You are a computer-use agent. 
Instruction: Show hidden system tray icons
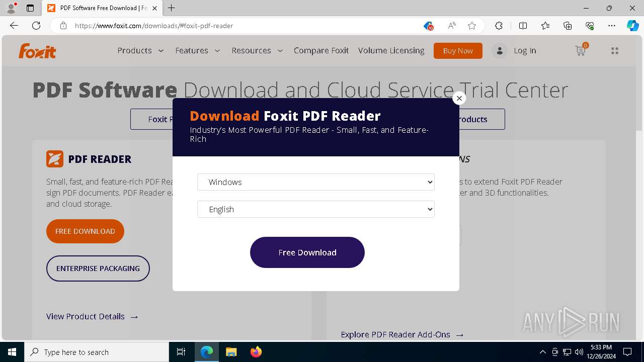542,352
